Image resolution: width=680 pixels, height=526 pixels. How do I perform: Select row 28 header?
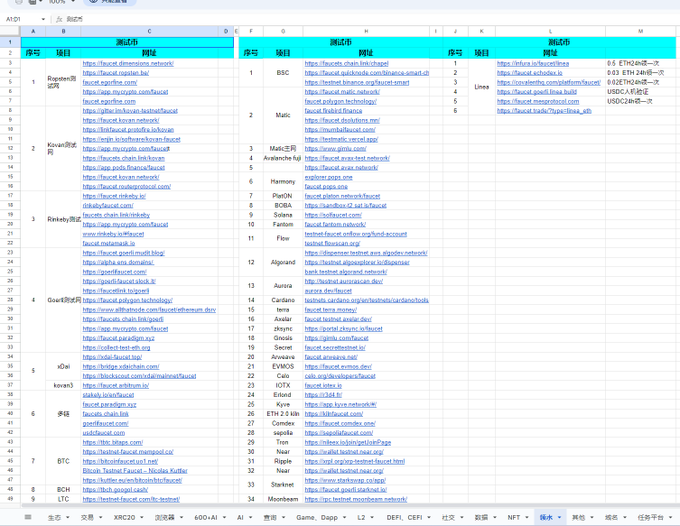pyautogui.click(x=10, y=300)
